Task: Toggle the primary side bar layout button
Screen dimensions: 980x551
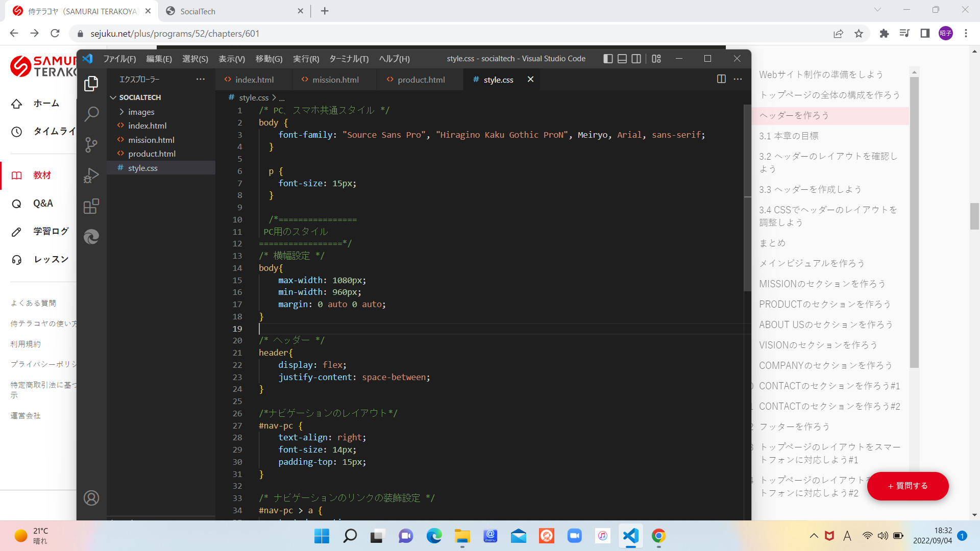Action: click(608, 59)
